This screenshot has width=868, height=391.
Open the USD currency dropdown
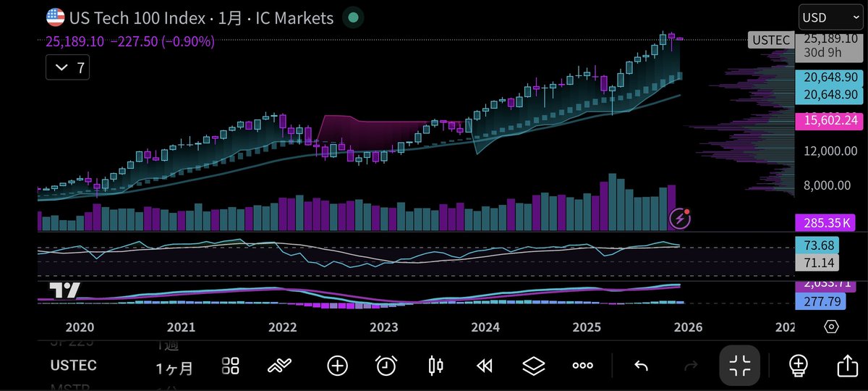[830, 17]
